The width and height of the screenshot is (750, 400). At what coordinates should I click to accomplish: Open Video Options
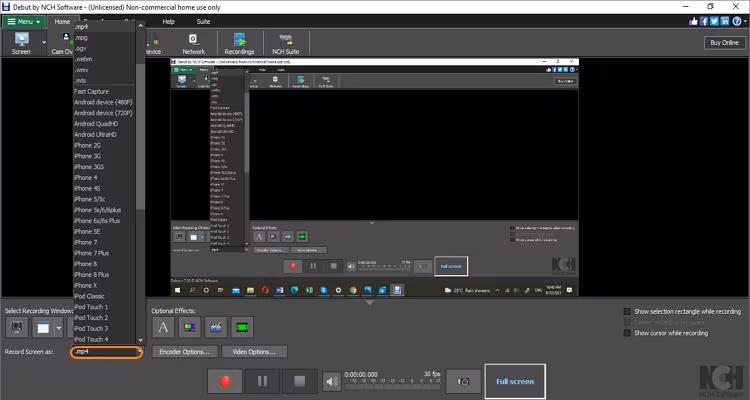254,352
